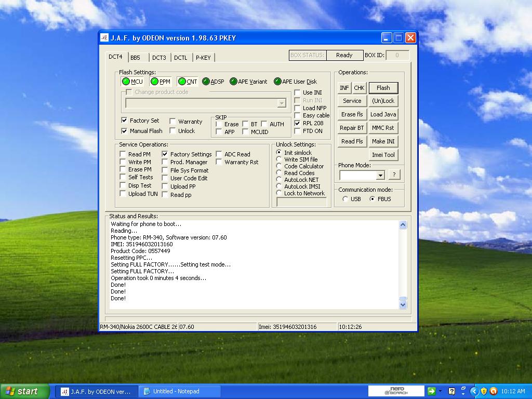This screenshot has width=532, height=399.
Task: Click the blue Bluetooth tray icon
Action: (474, 391)
